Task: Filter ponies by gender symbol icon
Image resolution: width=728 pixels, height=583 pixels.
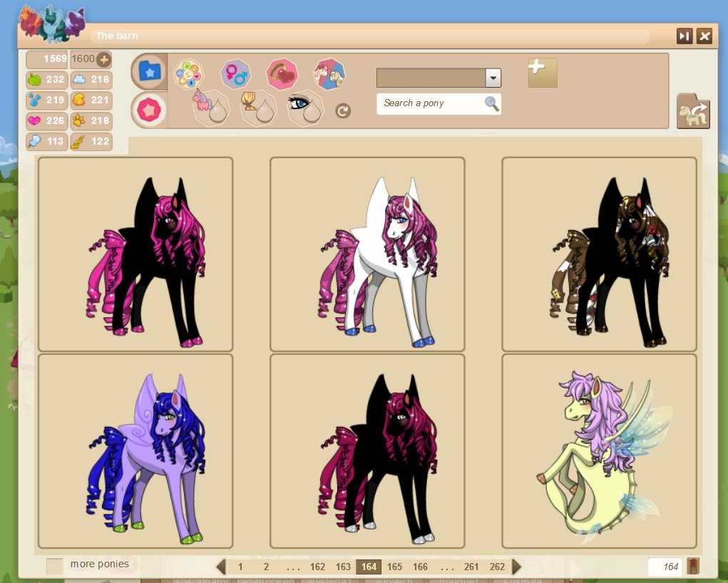Action: tap(236, 74)
